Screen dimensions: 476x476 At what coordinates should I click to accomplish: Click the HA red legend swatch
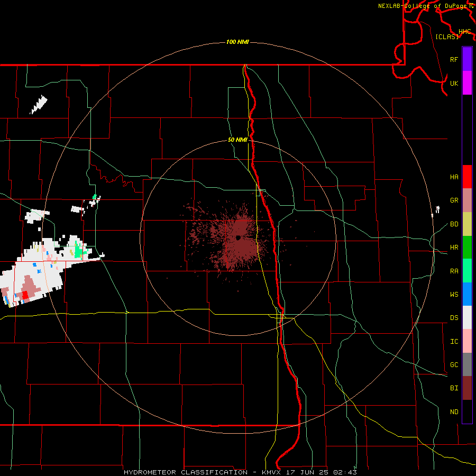467,177
